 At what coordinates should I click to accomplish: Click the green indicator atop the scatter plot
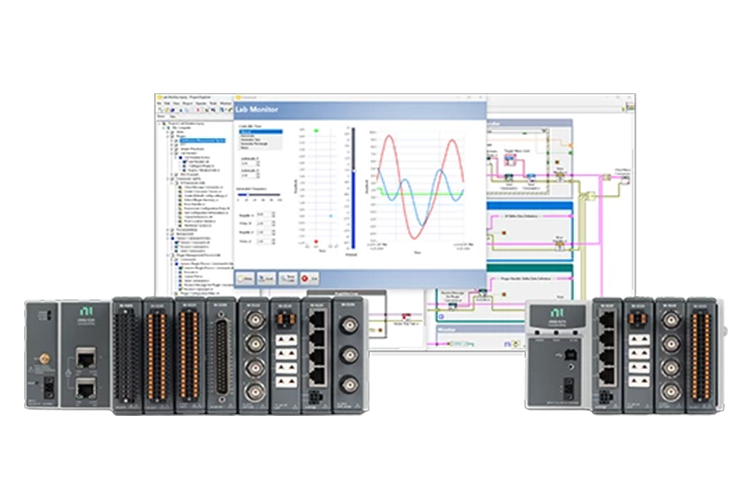coord(316,130)
